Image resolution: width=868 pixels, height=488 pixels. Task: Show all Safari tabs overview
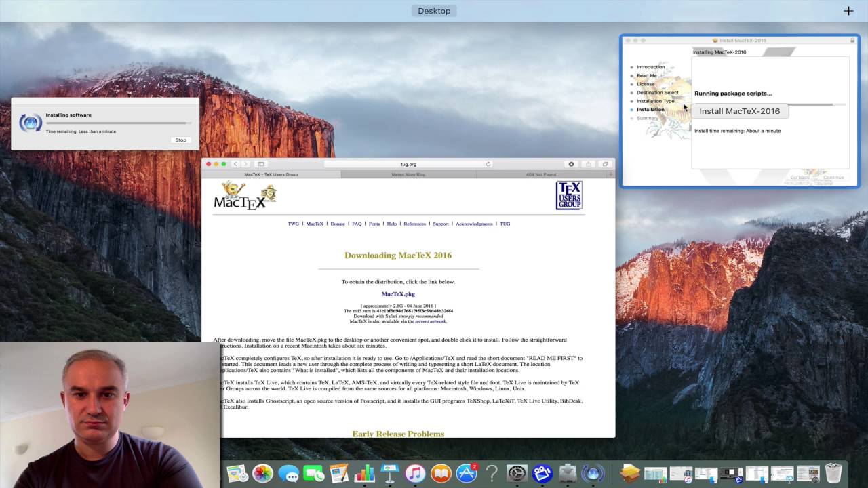[605, 164]
